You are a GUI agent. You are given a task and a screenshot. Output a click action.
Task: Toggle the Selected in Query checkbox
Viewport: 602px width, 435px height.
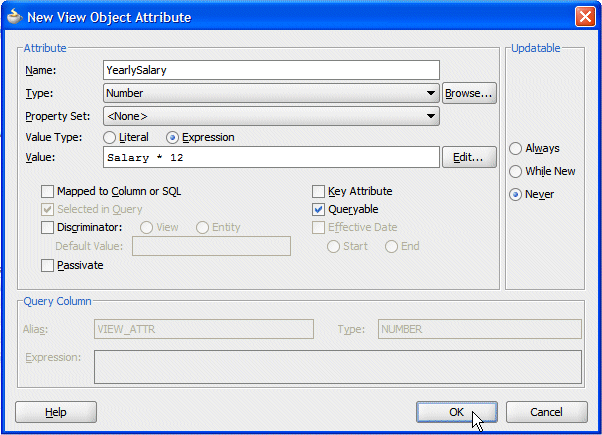47,209
